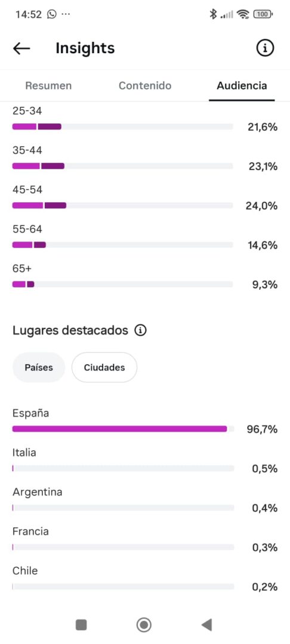Select the Audiencia tab

pos(242,85)
